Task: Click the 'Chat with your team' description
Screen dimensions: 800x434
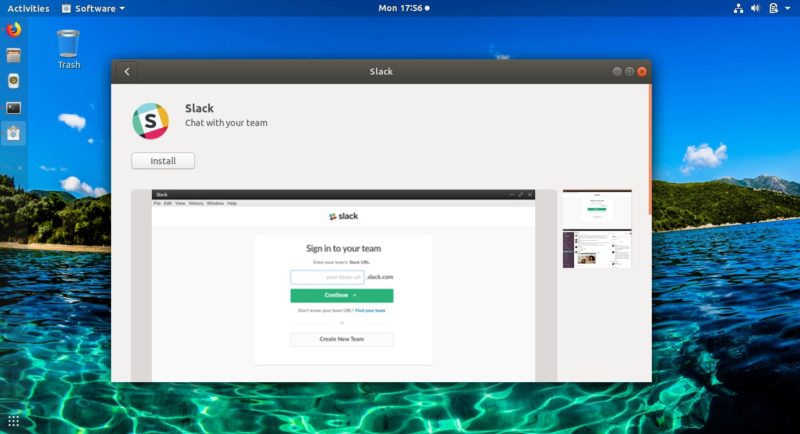Action: point(226,123)
